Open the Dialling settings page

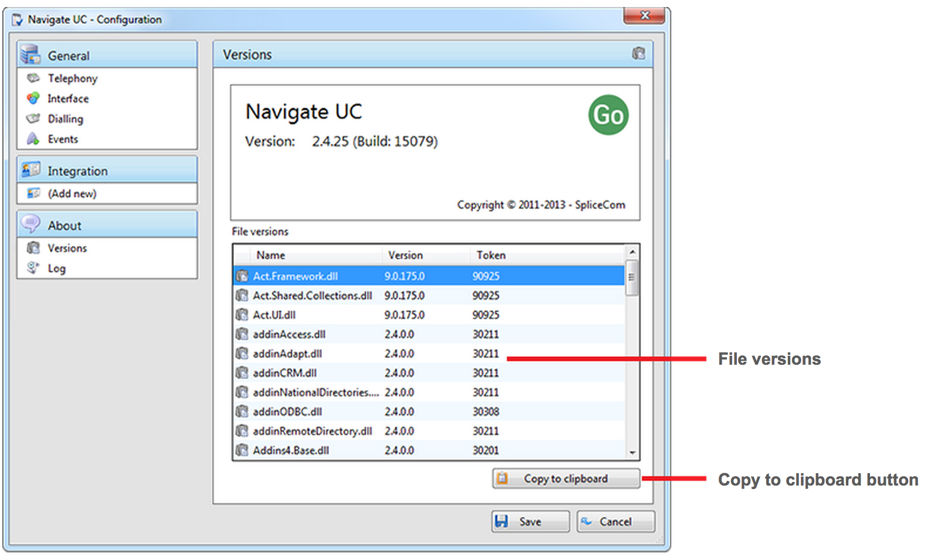(65, 119)
